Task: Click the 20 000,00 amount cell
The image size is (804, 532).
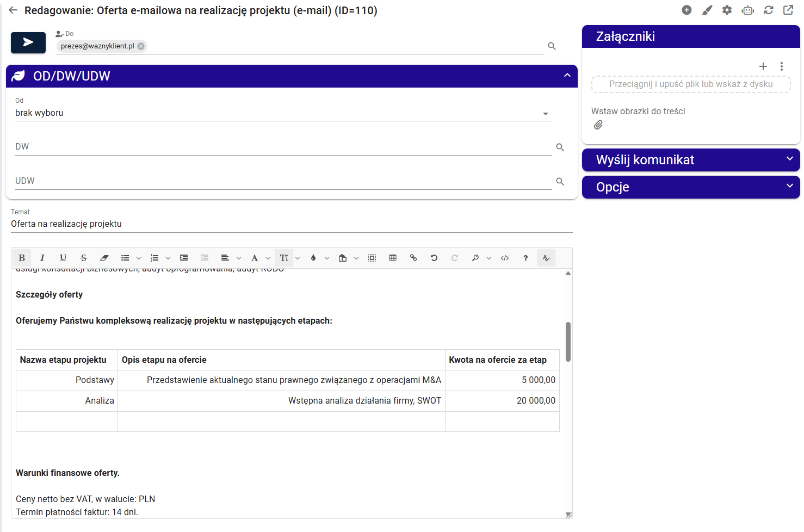Action: pyautogui.click(x=502, y=401)
